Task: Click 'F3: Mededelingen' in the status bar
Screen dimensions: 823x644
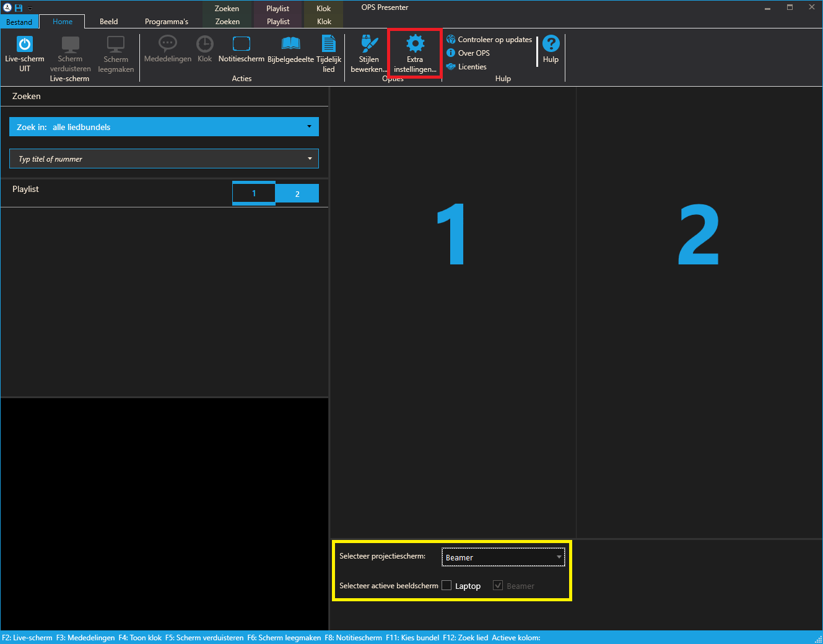Action: tap(85, 638)
